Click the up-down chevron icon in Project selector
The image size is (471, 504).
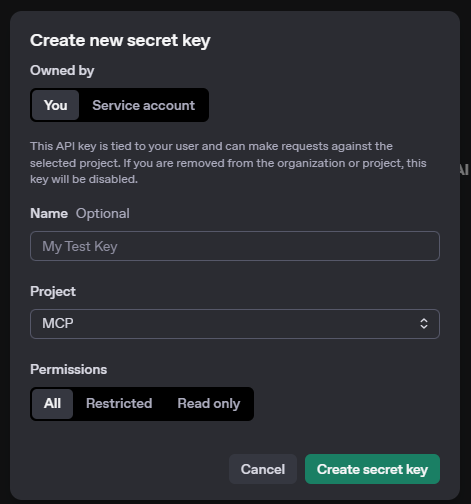tap(424, 324)
